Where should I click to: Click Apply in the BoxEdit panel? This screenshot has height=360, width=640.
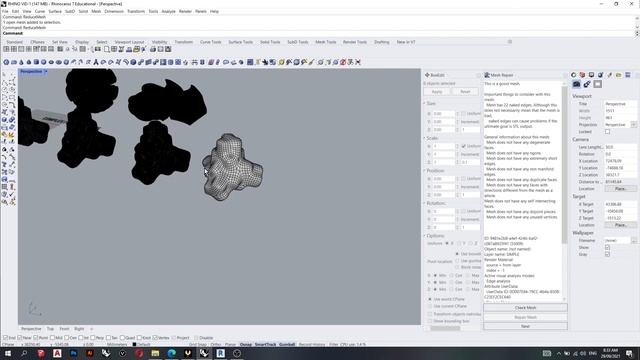point(437,92)
